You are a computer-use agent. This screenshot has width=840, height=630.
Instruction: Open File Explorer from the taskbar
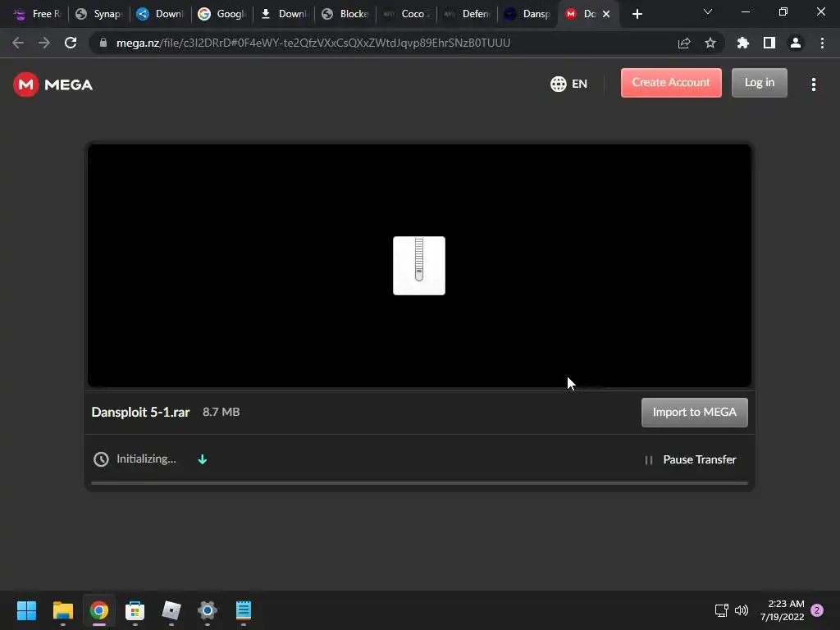pos(62,610)
